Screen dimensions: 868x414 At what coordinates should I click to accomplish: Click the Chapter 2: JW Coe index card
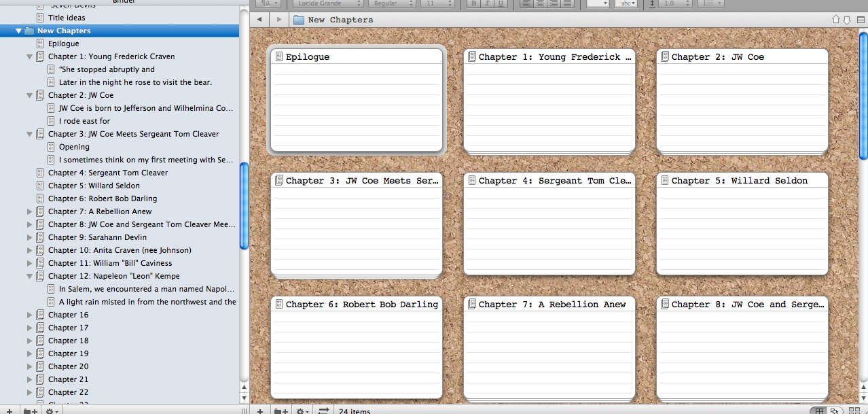(742, 102)
